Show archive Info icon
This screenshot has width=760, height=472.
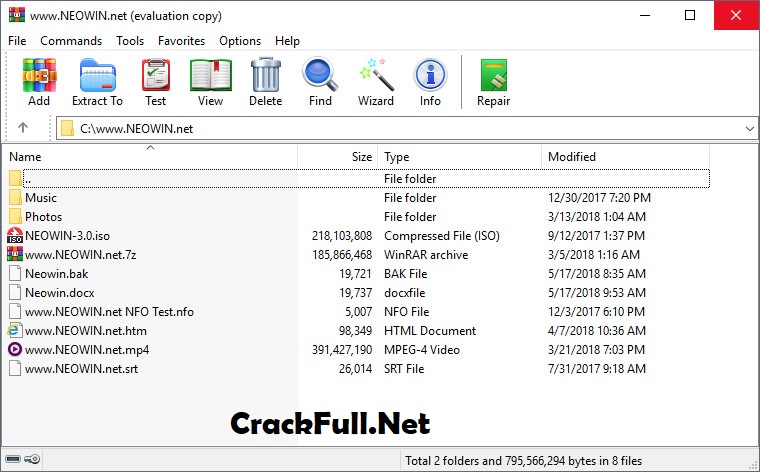430,75
